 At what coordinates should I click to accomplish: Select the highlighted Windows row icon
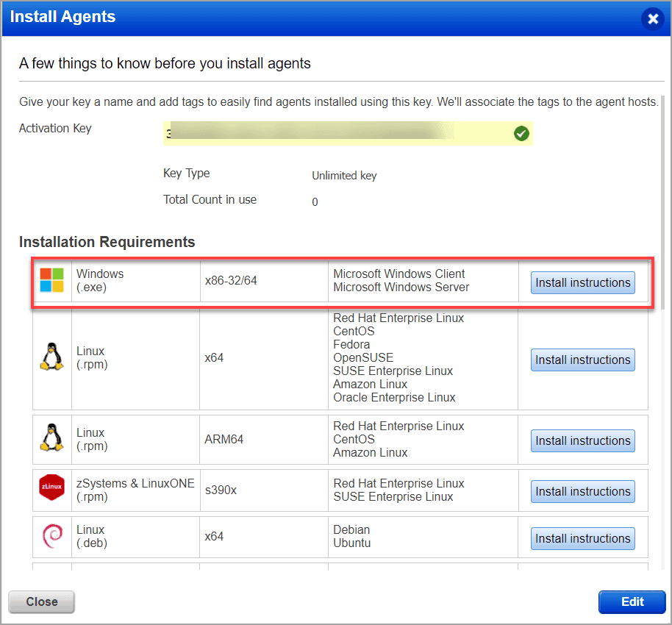click(51, 280)
